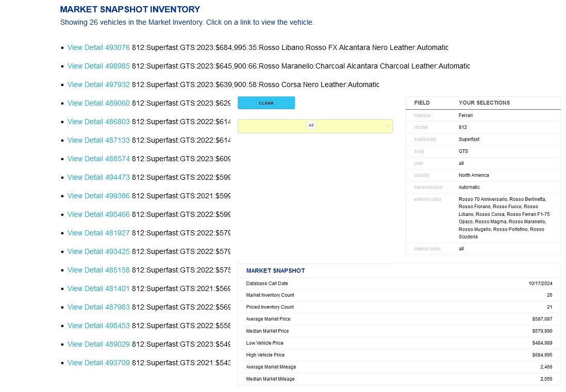Open View Detail 494473 listing

(98, 177)
